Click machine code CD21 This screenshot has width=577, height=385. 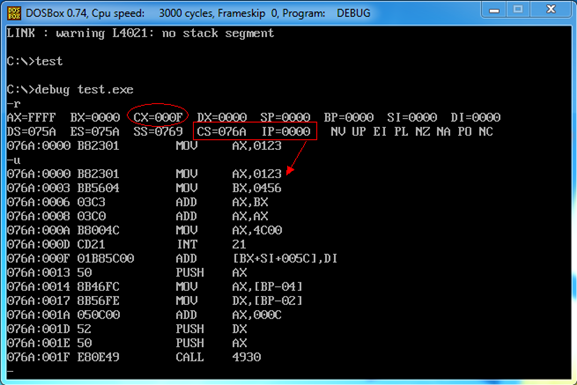pyautogui.click(x=91, y=244)
